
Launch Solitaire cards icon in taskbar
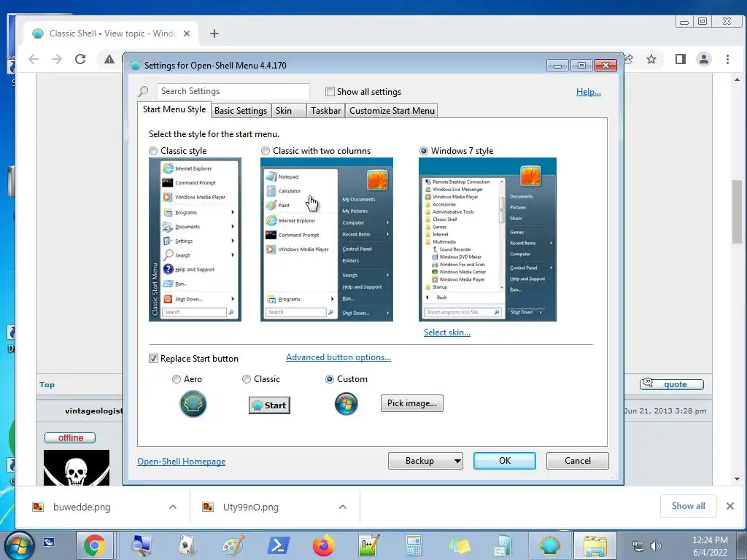click(x=187, y=545)
